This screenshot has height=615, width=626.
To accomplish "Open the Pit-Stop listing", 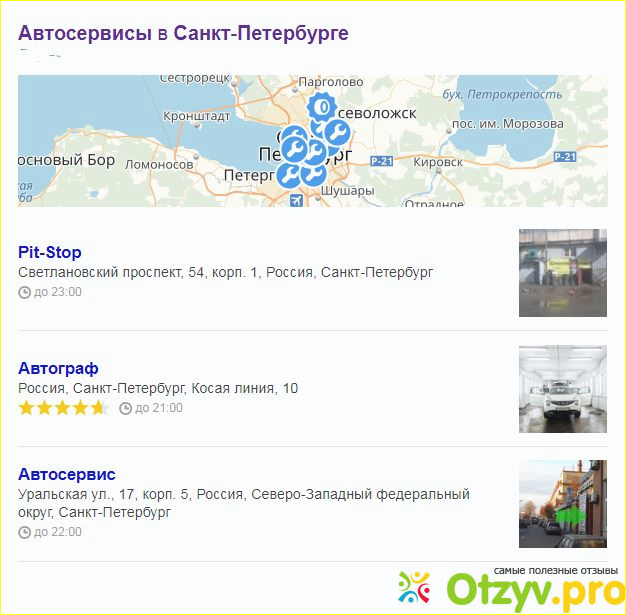I will tap(50, 252).
